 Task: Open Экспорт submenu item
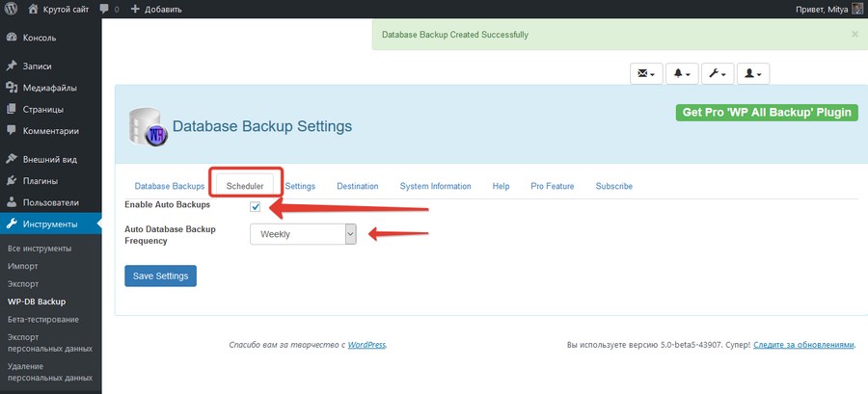pos(23,284)
